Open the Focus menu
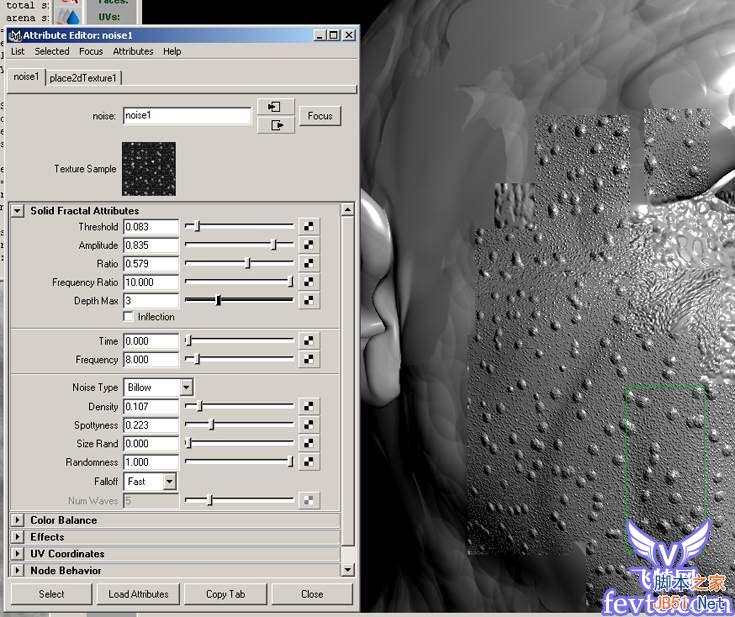The height and width of the screenshot is (617, 735). point(91,51)
